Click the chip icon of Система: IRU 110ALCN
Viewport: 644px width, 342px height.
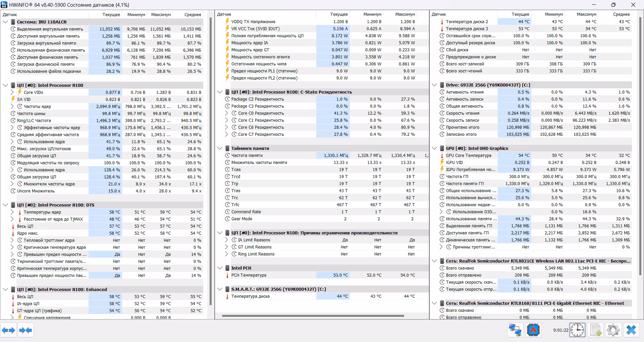[13, 22]
